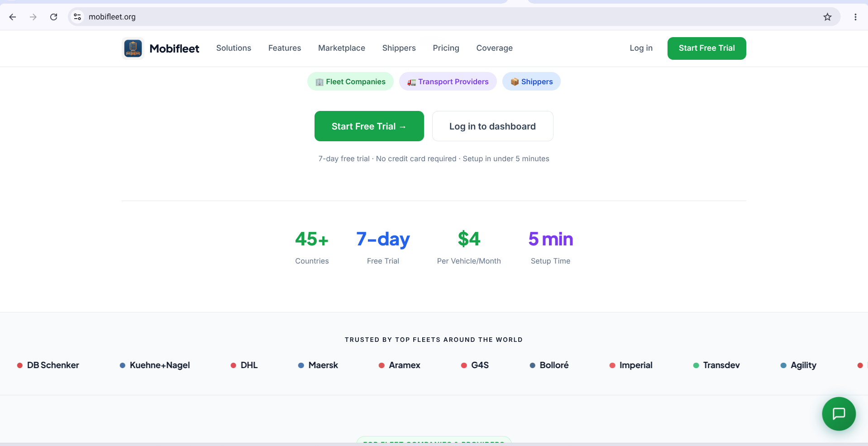Image resolution: width=868 pixels, height=446 pixels.
Task: Click the 7-day Free Trial stat
Action: tap(383, 247)
